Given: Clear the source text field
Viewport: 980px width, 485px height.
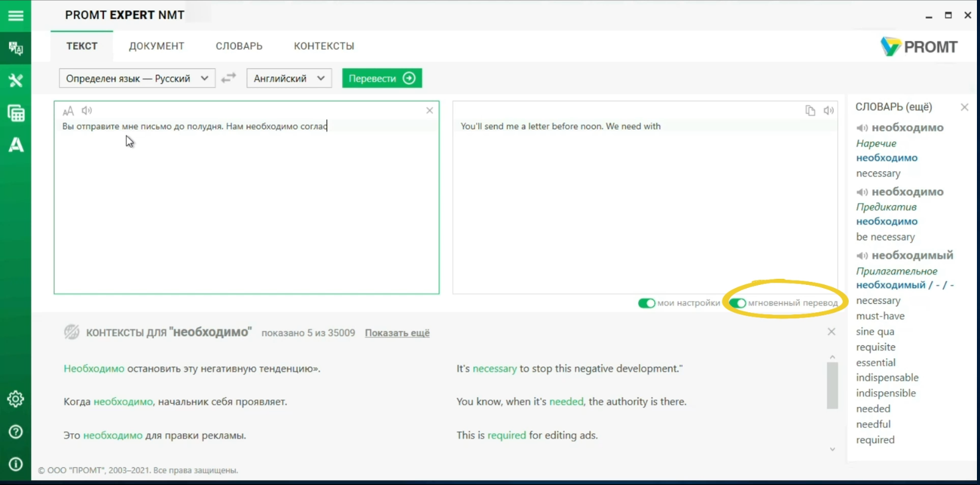Looking at the screenshot, I should point(430,110).
